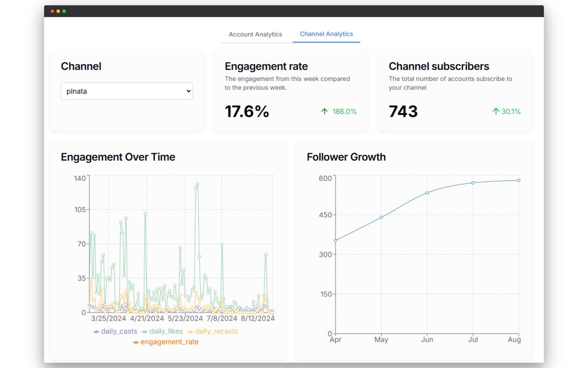Click the 186.0% change value

click(345, 112)
